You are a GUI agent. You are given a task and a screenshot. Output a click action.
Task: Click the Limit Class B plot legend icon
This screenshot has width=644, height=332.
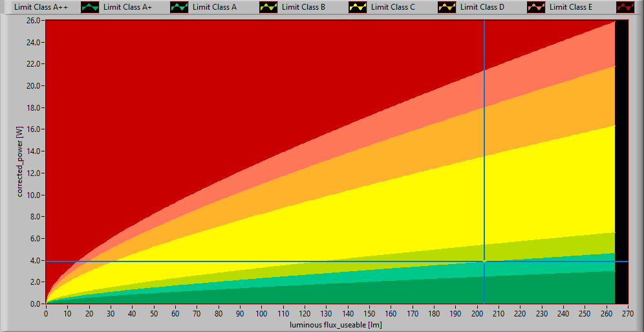coord(359,8)
